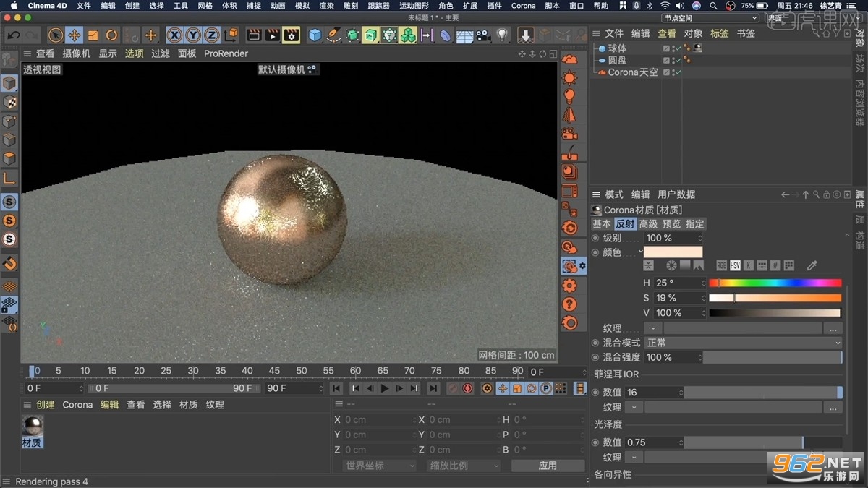The width and height of the screenshot is (868, 488).
Task: Open the 世界坐标 dropdown
Action: [x=379, y=466]
